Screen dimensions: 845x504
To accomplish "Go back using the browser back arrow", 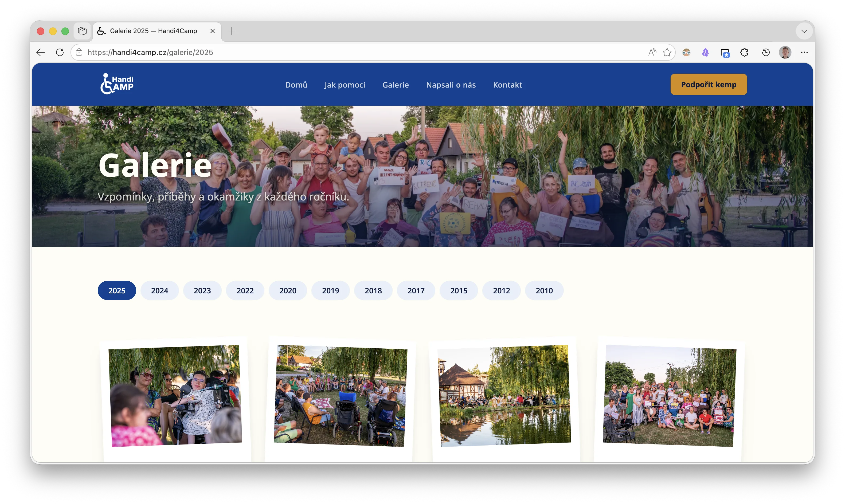I will (40, 52).
